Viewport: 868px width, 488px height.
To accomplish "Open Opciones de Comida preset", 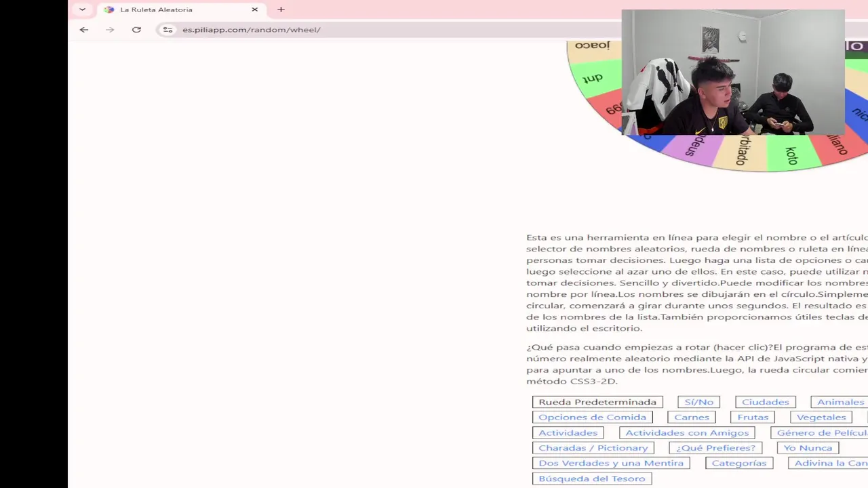I will pyautogui.click(x=592, y=417).
